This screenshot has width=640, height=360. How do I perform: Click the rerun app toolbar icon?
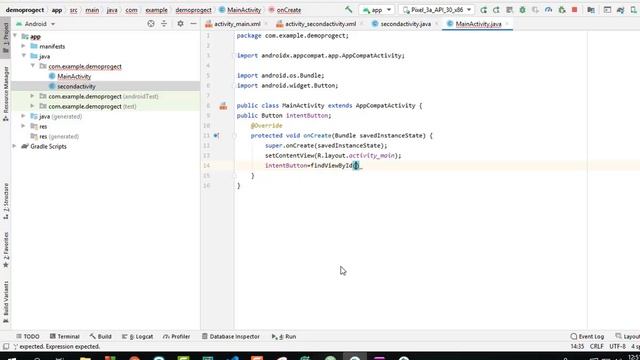483,9
